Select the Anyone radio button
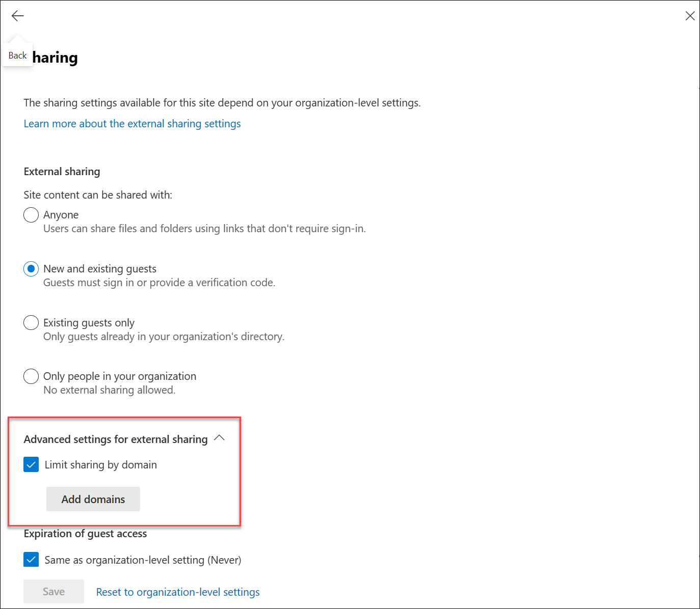 [31, 215]
